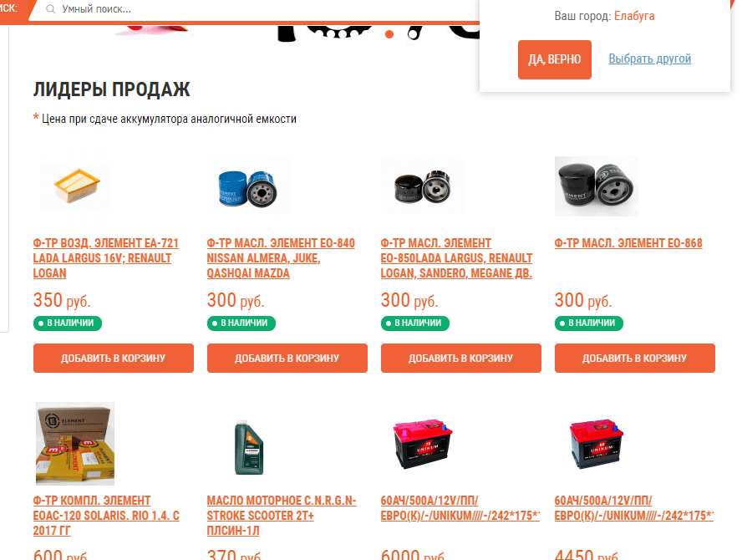Open Ф-ТР МАСЛ. ЭЛЕМЕНТ EO-850 product link
The width and height of the screenshot is (747, 560).
coord(456,257)
